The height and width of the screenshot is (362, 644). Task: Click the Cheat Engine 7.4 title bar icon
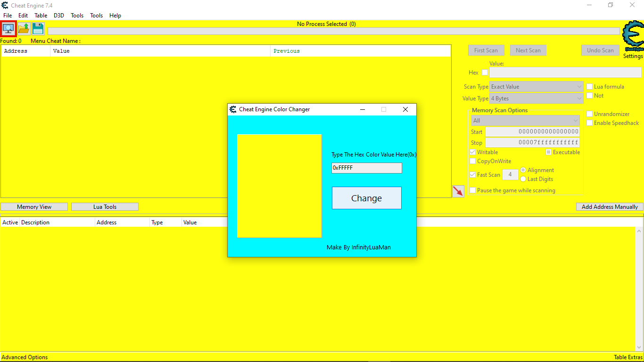tap(5, 5)
